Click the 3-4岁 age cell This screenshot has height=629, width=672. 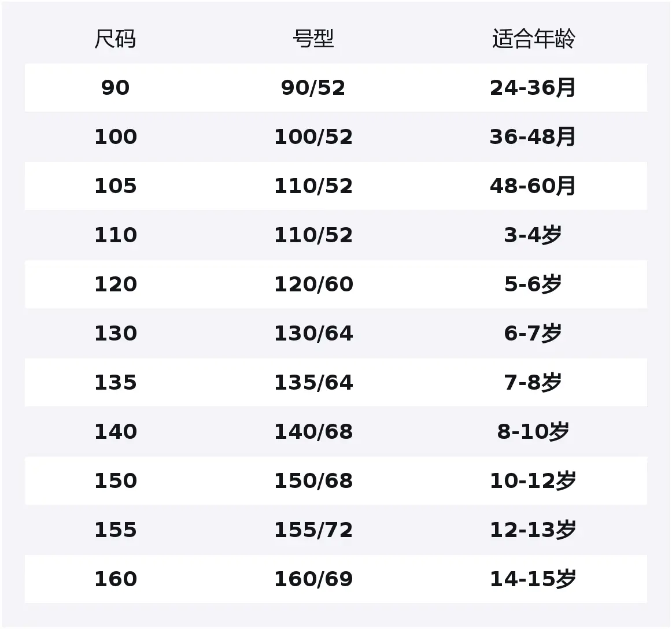[x=533, y=235]
